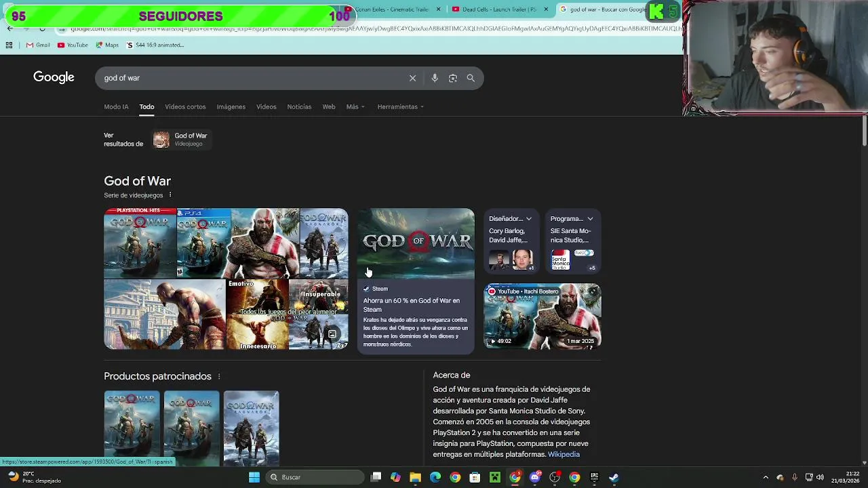This screenshot has width=868, height=488.
Task: Click the Windows taskbar Buscar field
Action: (x=313, y=477)
